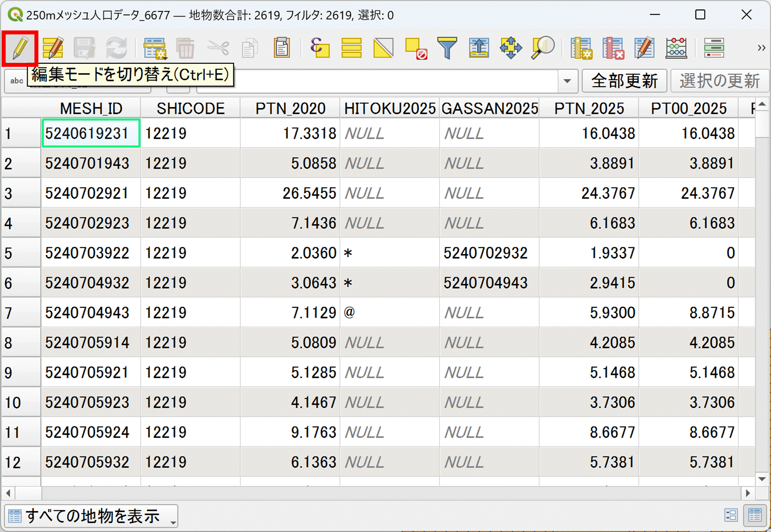Click PT00_2025 column header
This screenshot has height=532, width=771.
(x=689, y=108)
